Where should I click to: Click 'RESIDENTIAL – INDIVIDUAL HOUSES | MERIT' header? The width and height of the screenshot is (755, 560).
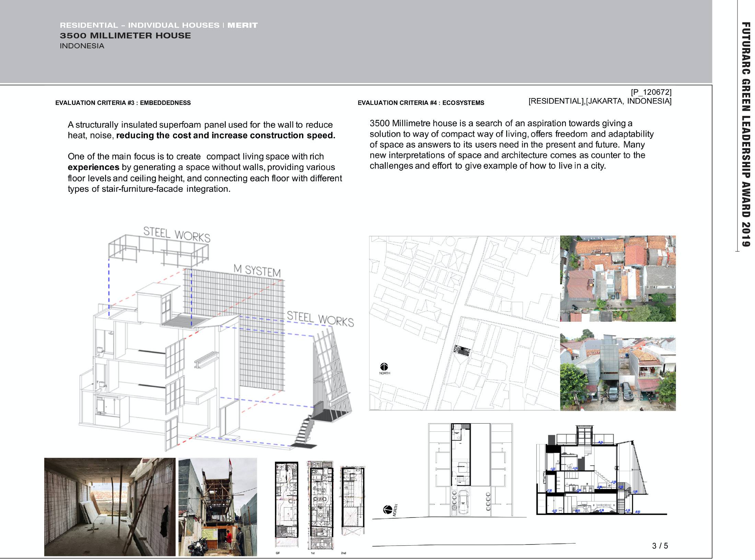tap(159, 25)
